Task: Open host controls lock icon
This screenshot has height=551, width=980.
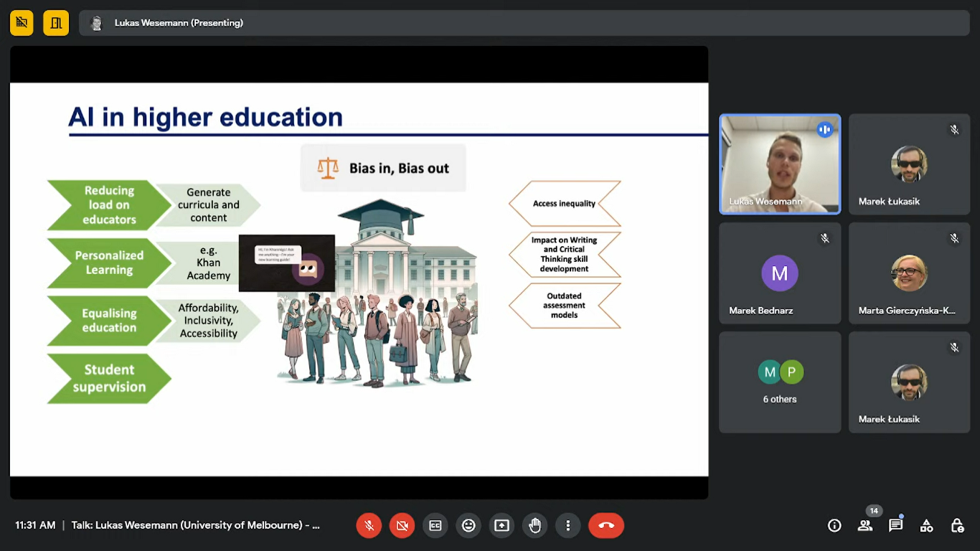Action: point(957,525)
